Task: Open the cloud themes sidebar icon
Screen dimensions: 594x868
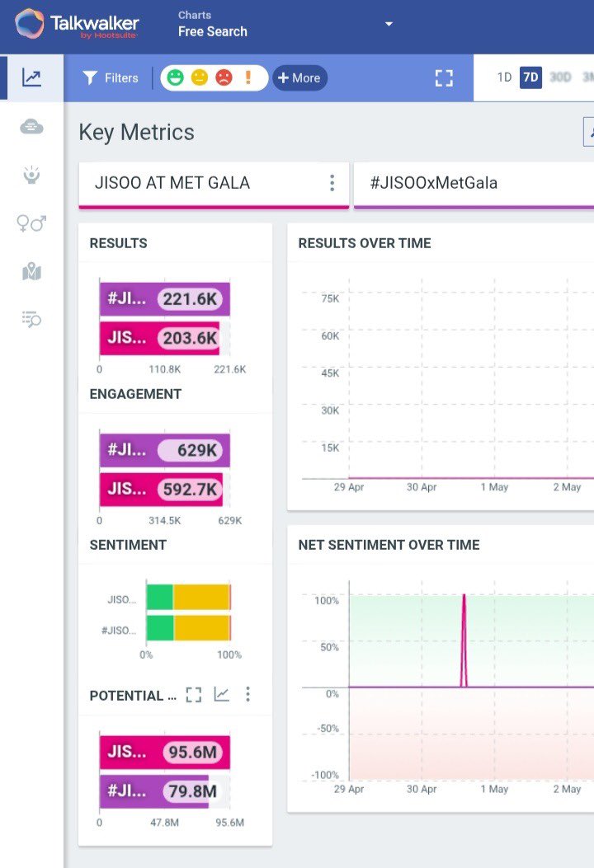Action: 31,127
